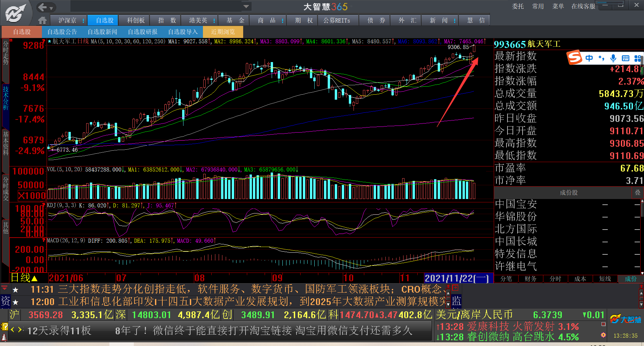
Task: Switch to 其他 side tab
Action: (6, 228)
